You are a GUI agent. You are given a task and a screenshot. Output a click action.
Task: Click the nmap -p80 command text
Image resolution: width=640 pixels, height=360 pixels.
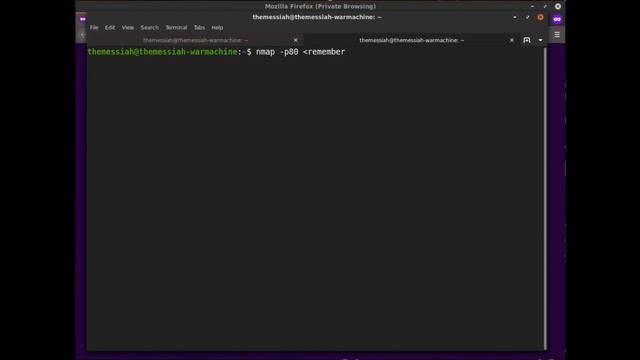click(300, 52)
